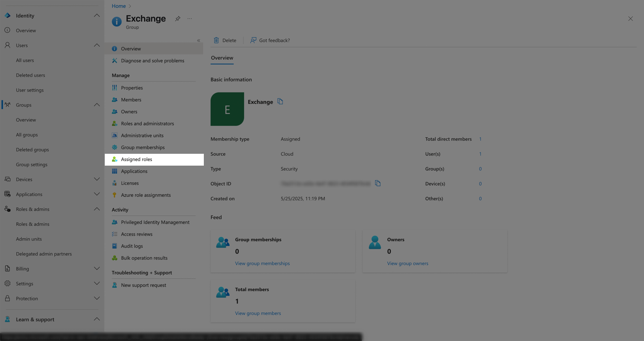Image resolution: width=644 pixels, height=341 pixels.
Task: Click the Applications grid icon in Manage
Action: pyautogui.click(x=114, y=171)
